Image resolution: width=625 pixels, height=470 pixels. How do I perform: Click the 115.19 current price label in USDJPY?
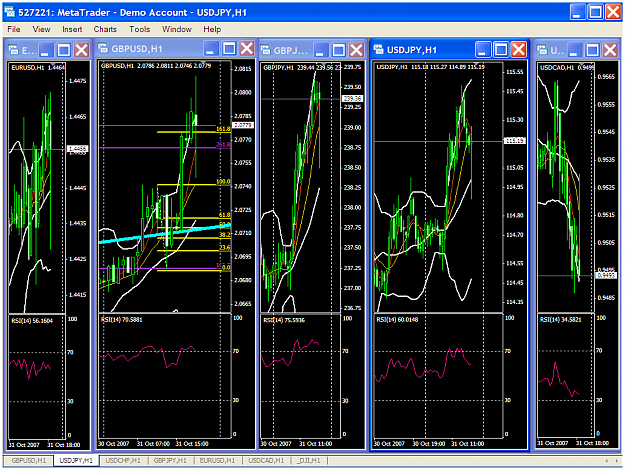point(515,141)
